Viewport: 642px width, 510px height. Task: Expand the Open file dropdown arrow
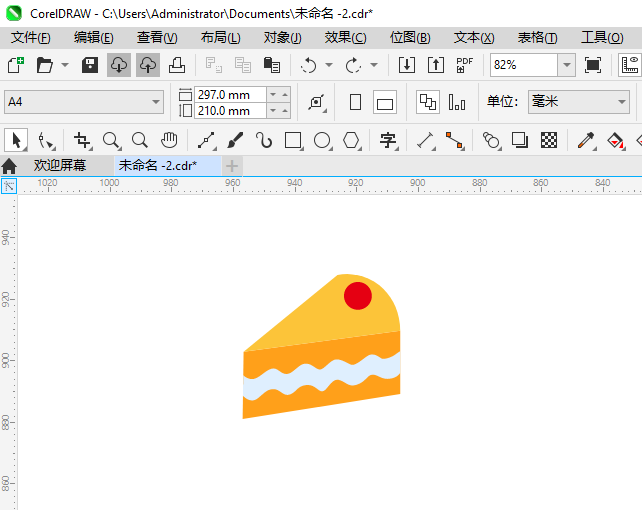[x=65, y=65]
